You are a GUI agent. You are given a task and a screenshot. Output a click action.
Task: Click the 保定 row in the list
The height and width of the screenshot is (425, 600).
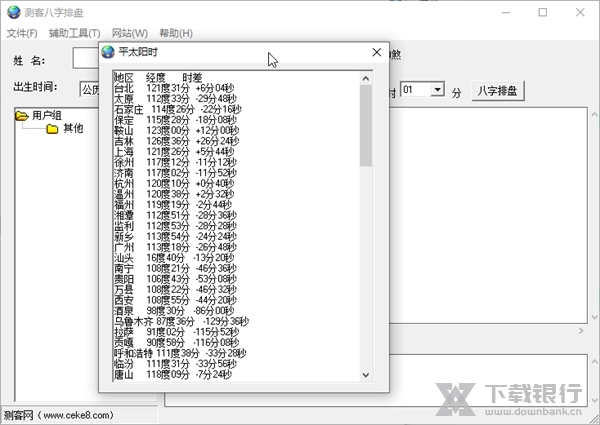[175, 120]
